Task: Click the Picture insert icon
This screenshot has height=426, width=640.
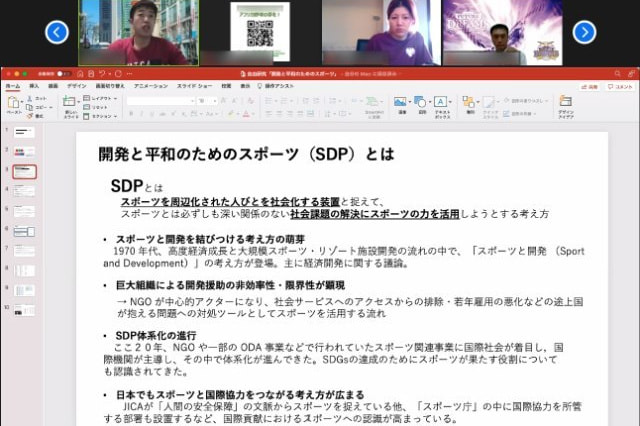Action: click(400, 102)
